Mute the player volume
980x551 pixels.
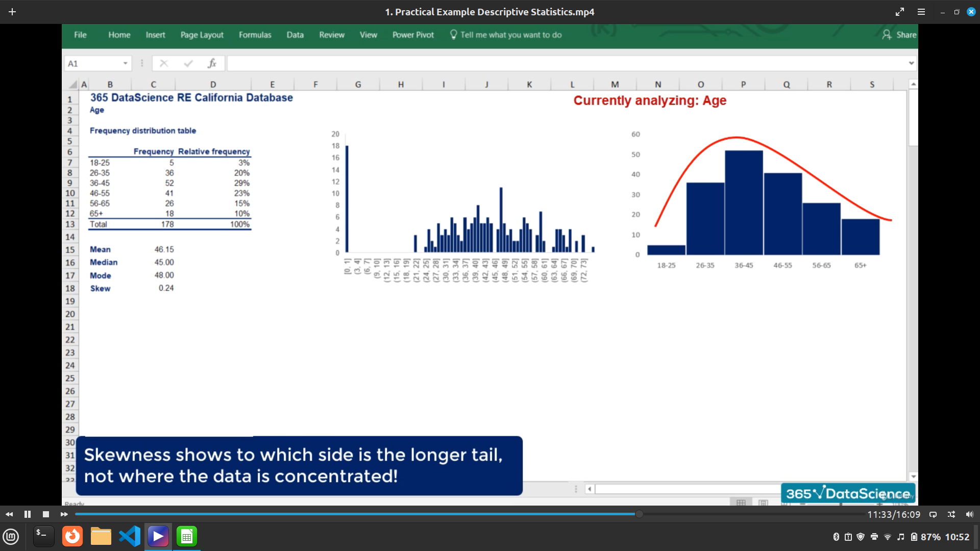969,514
